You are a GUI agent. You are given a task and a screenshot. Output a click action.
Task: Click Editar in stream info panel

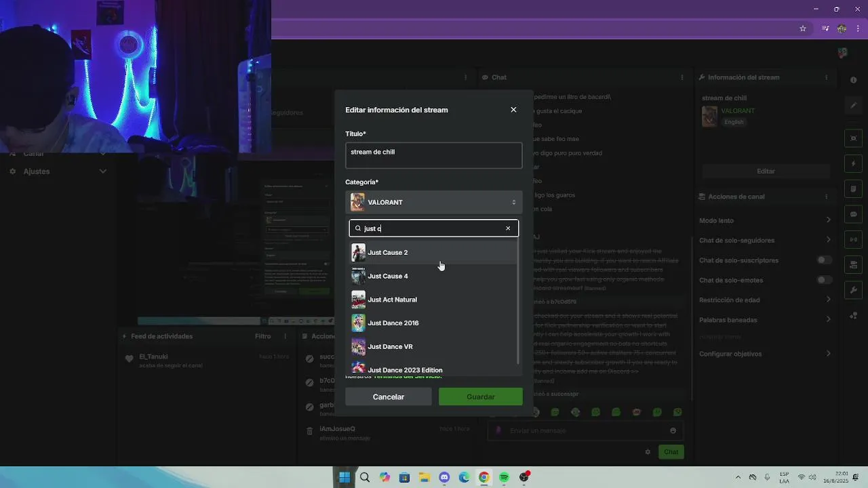click(x=766, y=171)
